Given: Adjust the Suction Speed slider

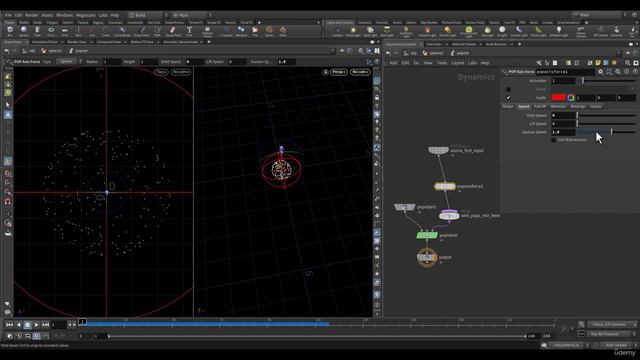Looking at the screenshot, I should [607, 132].
